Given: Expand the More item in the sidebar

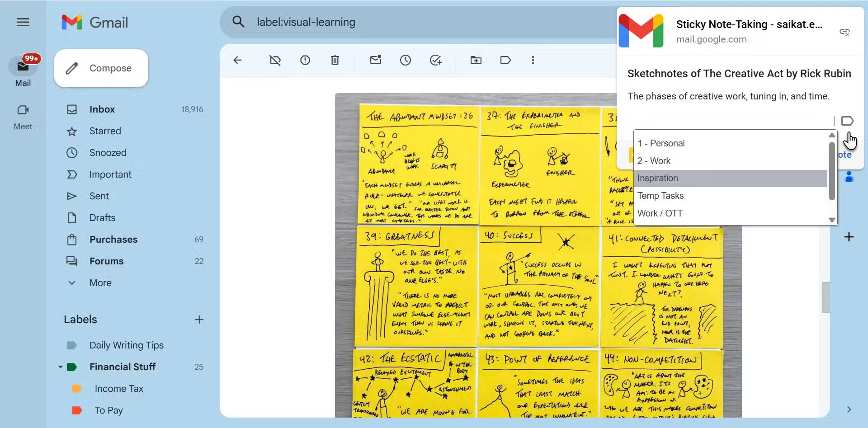Looking at the screenshot, I should (100, 283).
